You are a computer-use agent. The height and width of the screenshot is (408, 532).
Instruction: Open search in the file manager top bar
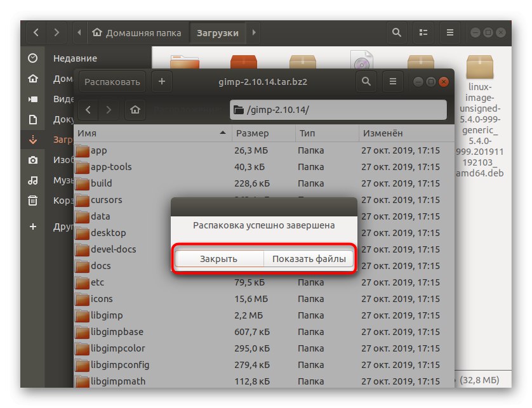pyautogui.click(x=396, y=32)
